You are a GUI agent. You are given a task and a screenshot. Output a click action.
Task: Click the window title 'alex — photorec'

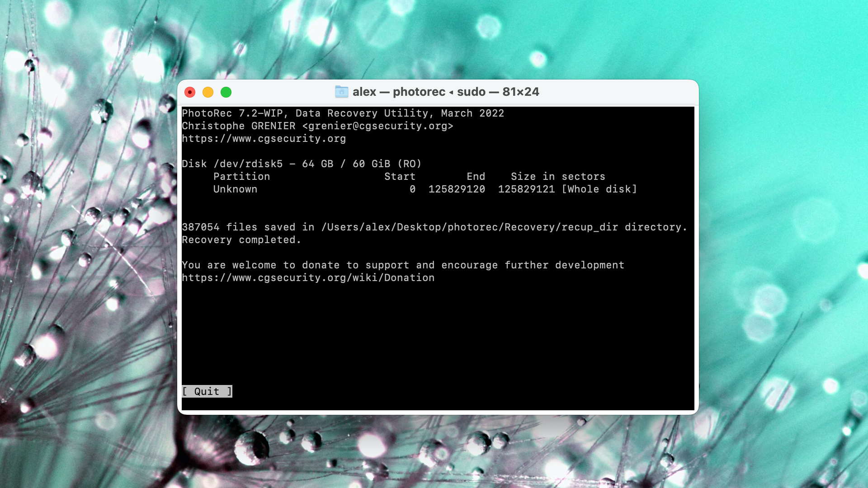click(399, 92)
